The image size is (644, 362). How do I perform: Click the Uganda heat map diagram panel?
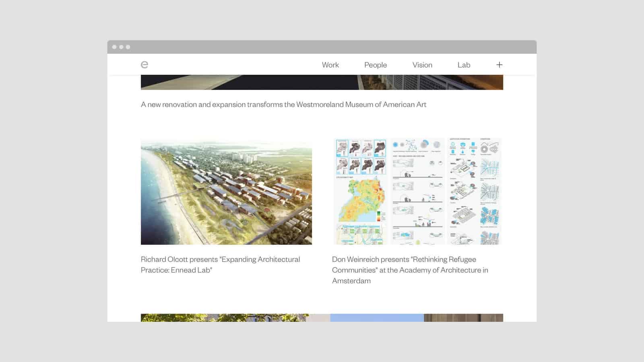tap(360, 191)
